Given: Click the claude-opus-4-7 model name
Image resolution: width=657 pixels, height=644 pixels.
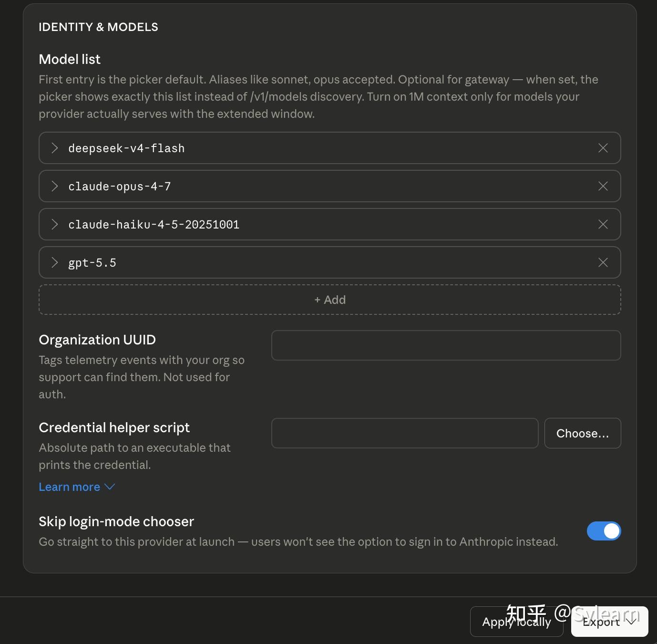Looking at the screenshot, I should pyautogui.click(x=119, y=187).
